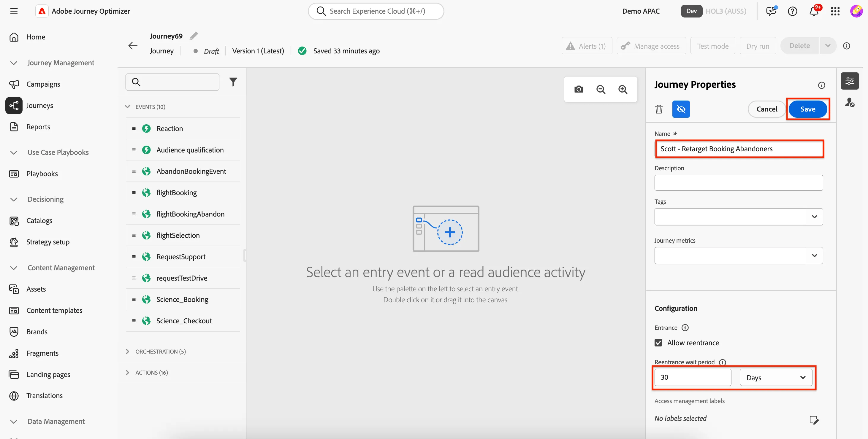Show info for Reentrance wait period
Image resolution: width=868 pixels, height=439 pixels.
(723, 362)
